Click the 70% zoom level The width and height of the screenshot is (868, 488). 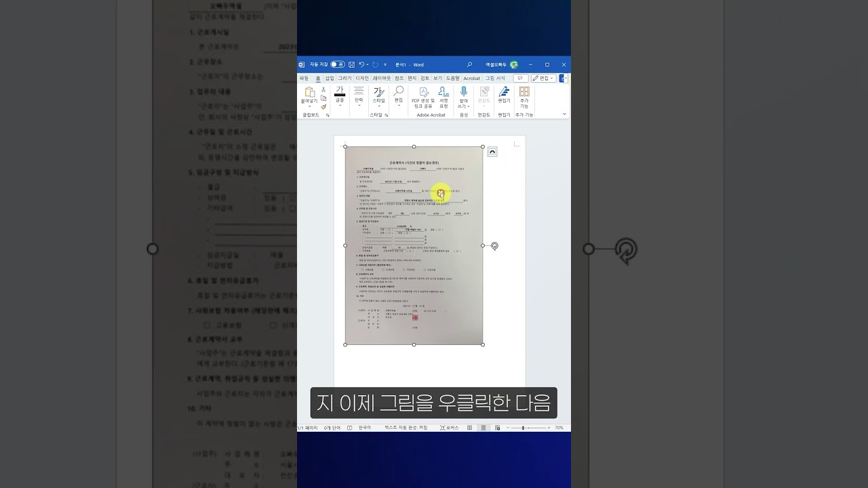(x=559, y=428)
